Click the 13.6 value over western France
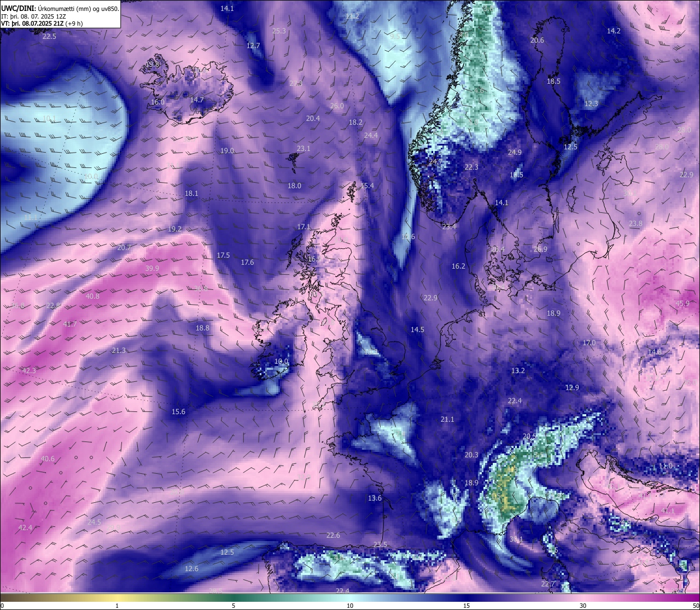The image size is (700, 610). coord(375,498)
